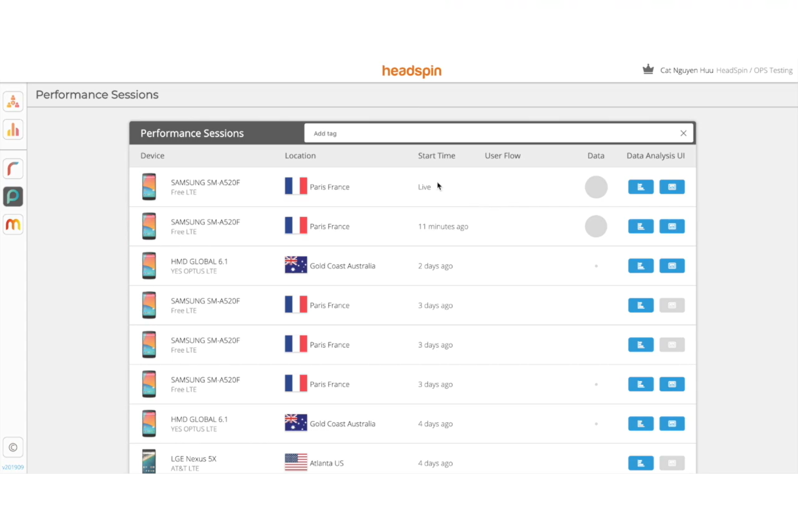Screen dimensions: 798x532
Task: Open waterfall analysis for first 3 days ago session
Action: 641,305
